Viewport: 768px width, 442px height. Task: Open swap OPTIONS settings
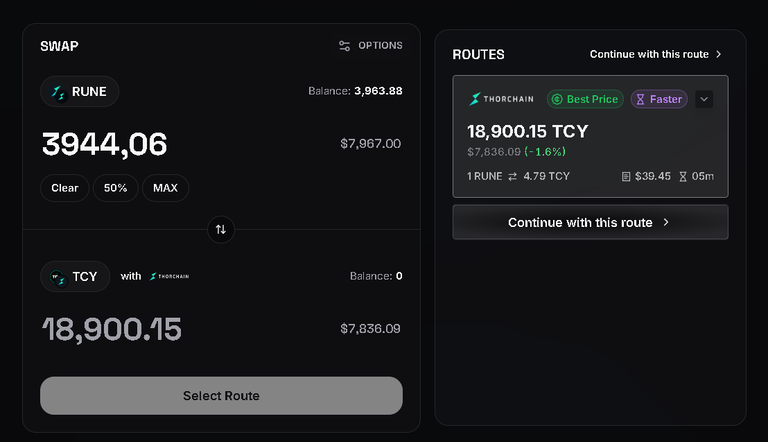[371, 46]
